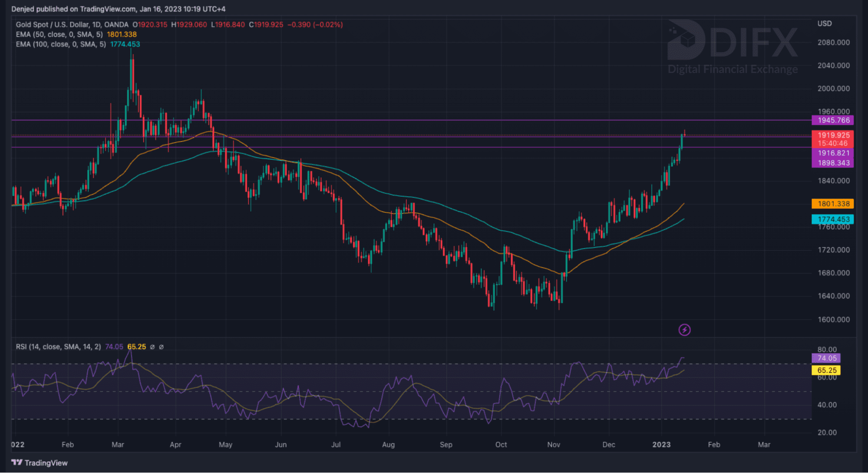Viewport: 868px width, 473px height.
Task: Click the USD currency label on price axis
Action: tap(825, 23)
